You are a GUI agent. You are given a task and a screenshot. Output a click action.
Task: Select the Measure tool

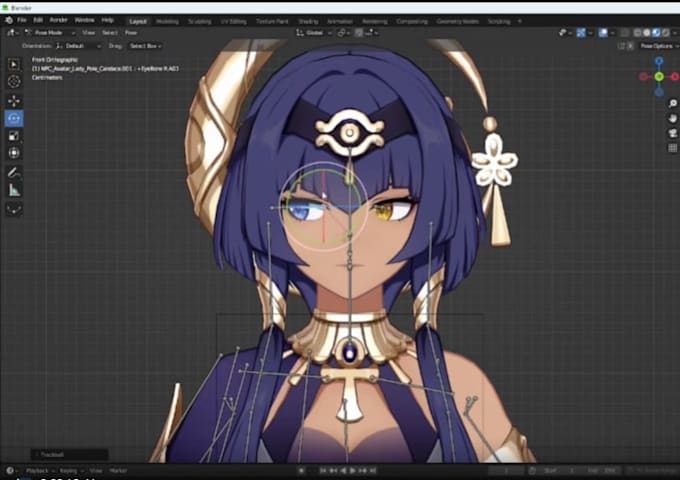[x=14, y=190]
